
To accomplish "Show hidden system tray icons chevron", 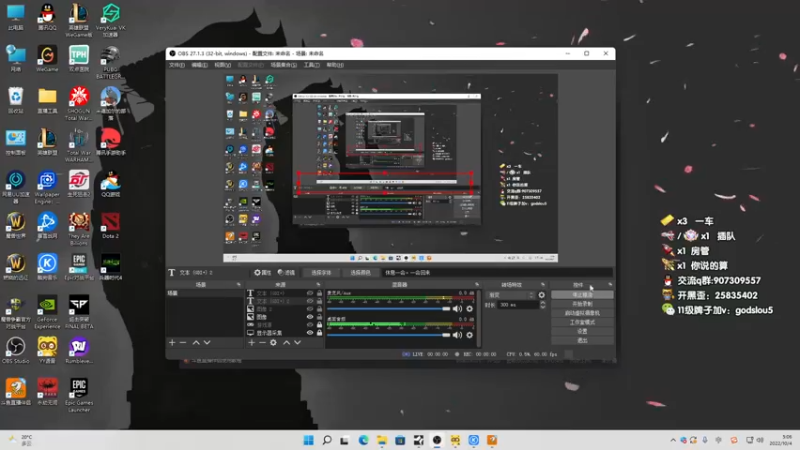I will coord(673,440).
